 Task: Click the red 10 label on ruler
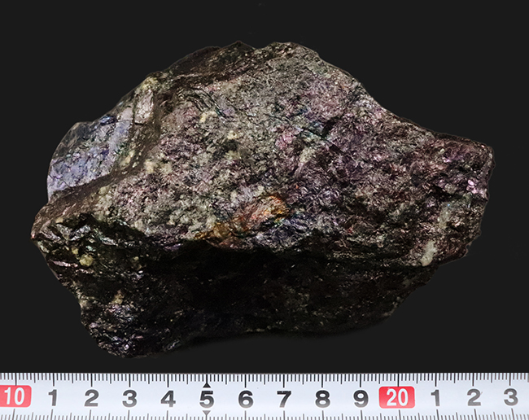pos(15,397)
